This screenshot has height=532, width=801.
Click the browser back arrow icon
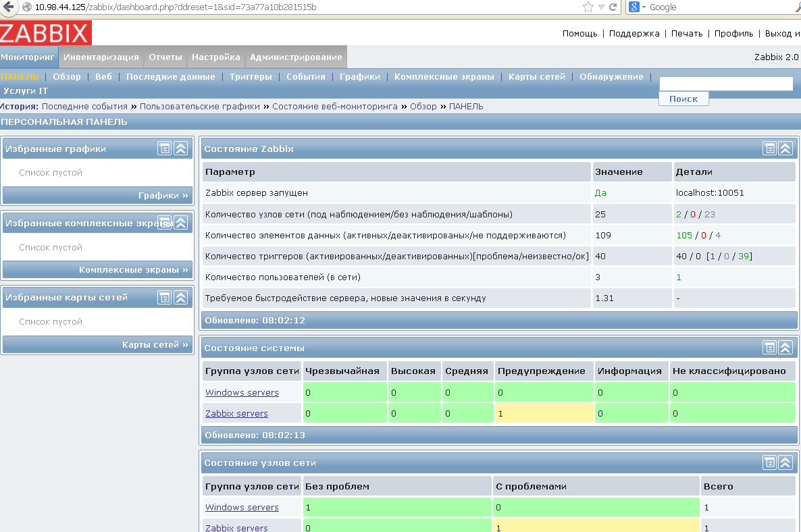[7, 7]
